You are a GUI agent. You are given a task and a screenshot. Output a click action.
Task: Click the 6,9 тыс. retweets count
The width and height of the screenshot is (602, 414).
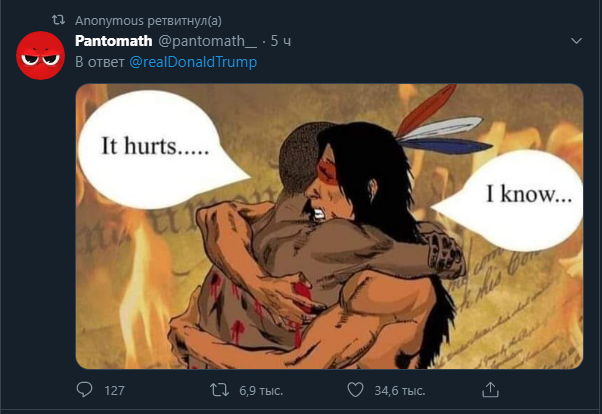click(261, 391)
